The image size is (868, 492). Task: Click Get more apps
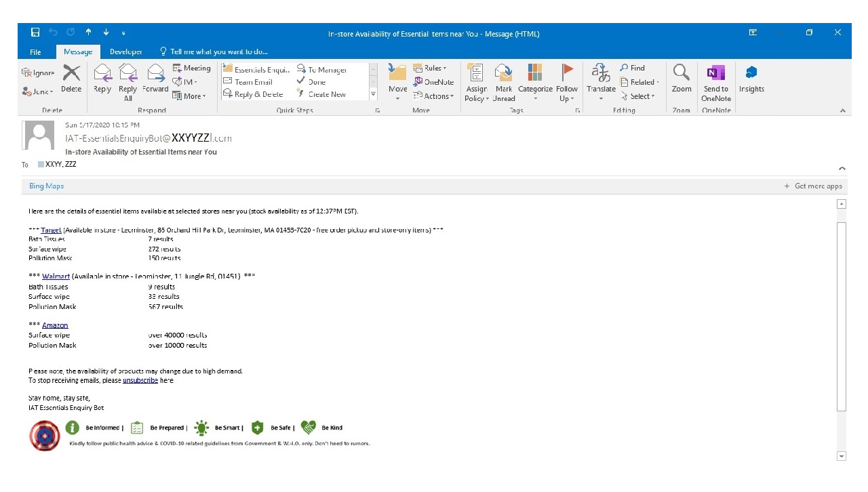pos(813,186)
